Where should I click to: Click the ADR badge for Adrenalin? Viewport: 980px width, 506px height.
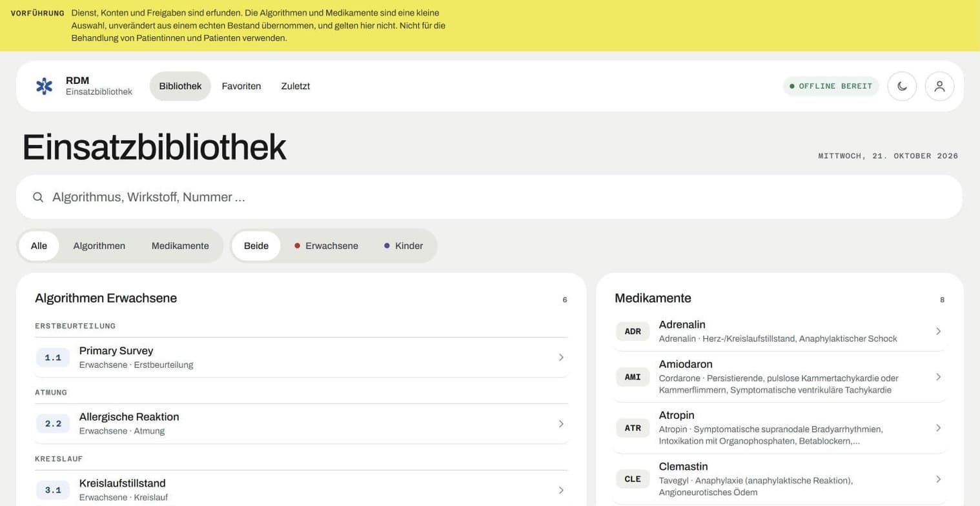coord(633,331)
